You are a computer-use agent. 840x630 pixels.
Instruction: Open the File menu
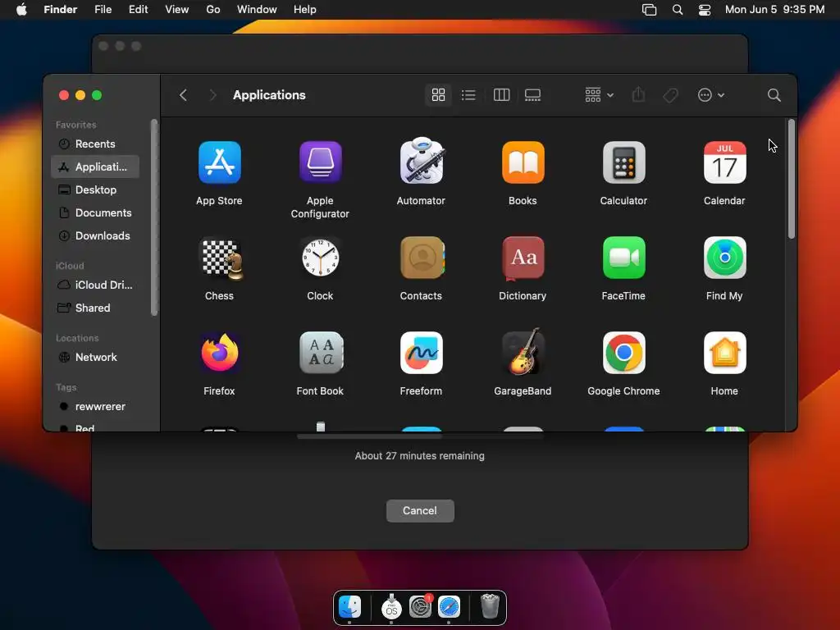[x=103, y=9]
